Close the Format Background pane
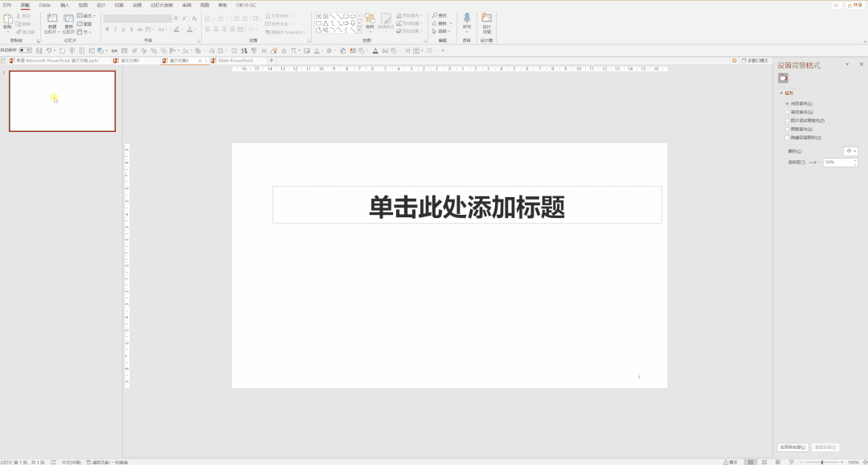 tap(861, 65)
